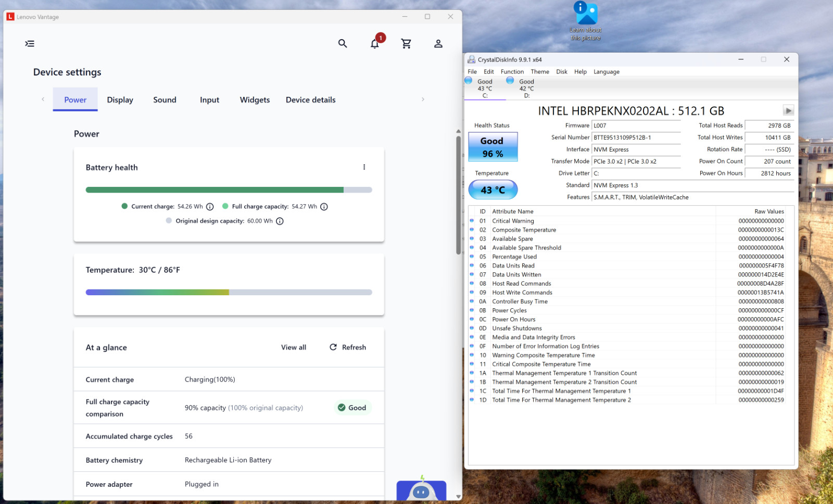Image resolution: width=833 pixels, height=504 pixels.
Task: Open the Disk menu in CrystalDiskInfo
Action: pos(562,72)
